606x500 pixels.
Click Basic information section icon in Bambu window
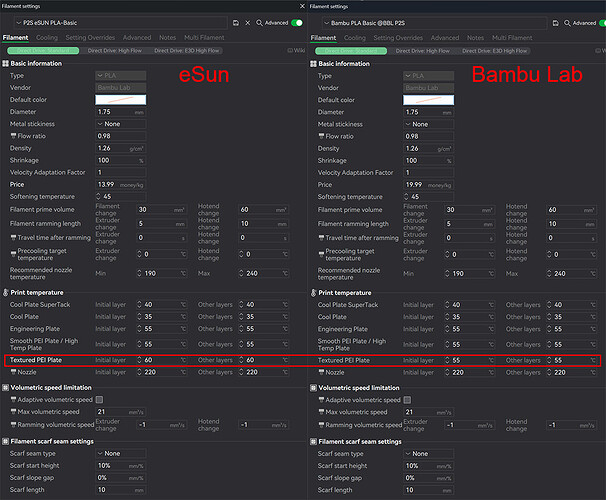coord(313,64)
